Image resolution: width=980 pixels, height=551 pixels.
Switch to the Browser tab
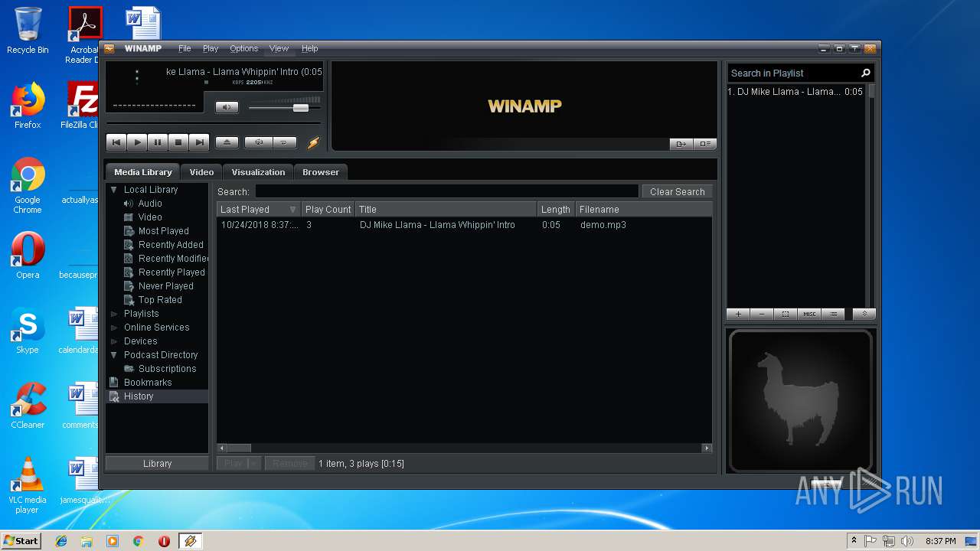coord(321,172)
